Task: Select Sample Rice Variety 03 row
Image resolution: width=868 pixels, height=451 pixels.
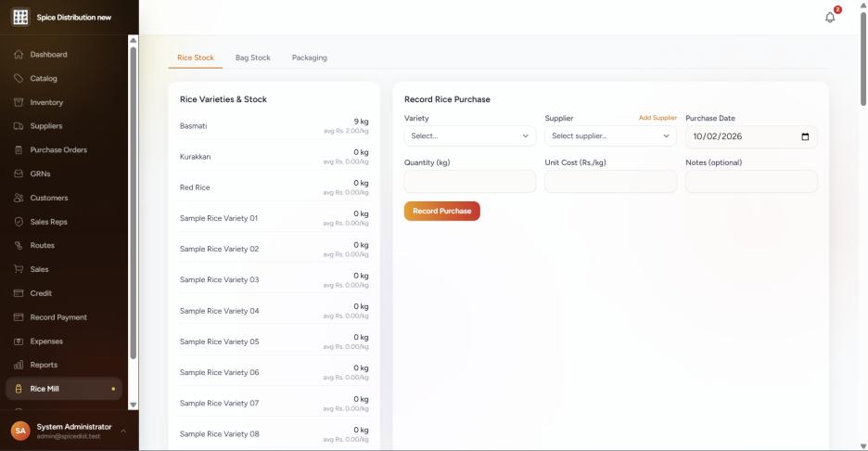Action: click(274, 280)
